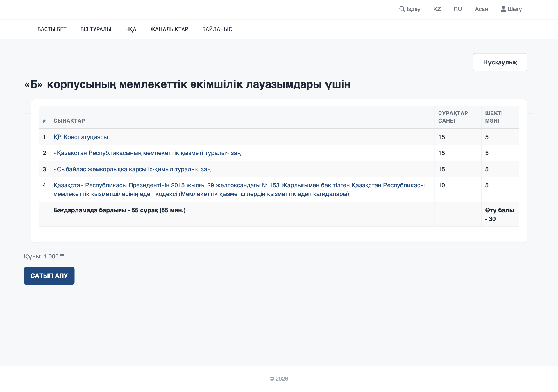Screen dimensions: 558x392
Task: Open the БІЗ ТУРАЛЫ menu item
Action: [96, 29]
